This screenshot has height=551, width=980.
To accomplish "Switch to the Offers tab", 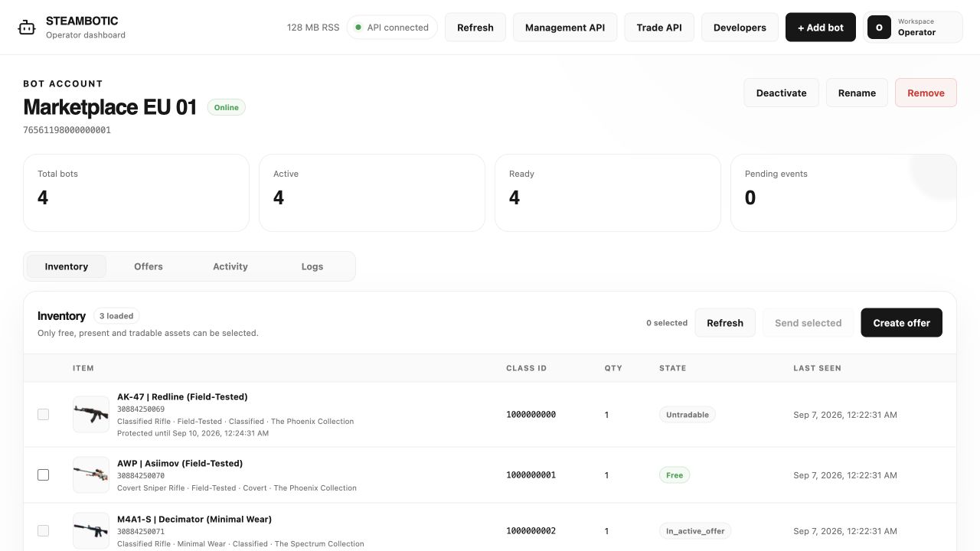I will [x=149, y=266].
